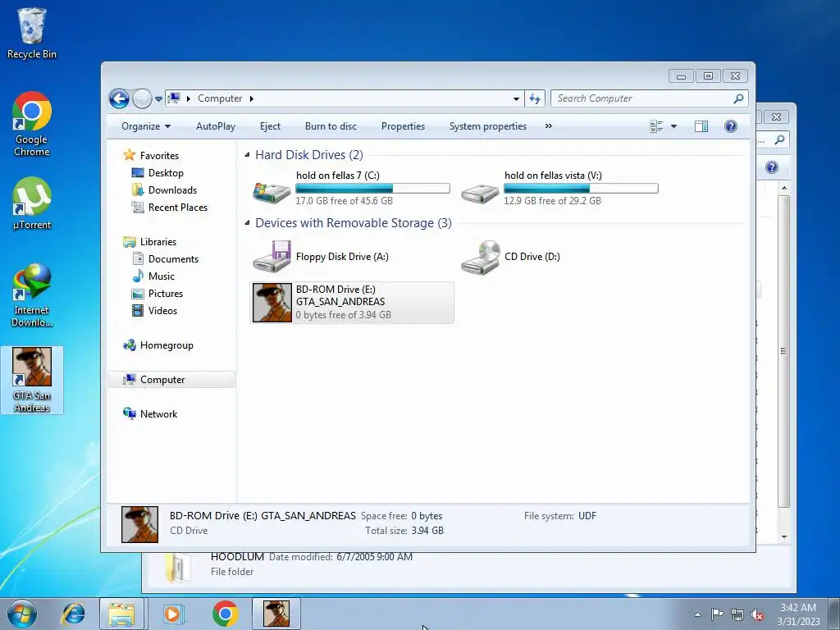Click the background window's help icon
The width and height of the screenshot is (840, 630).
(x=771, y=167)
